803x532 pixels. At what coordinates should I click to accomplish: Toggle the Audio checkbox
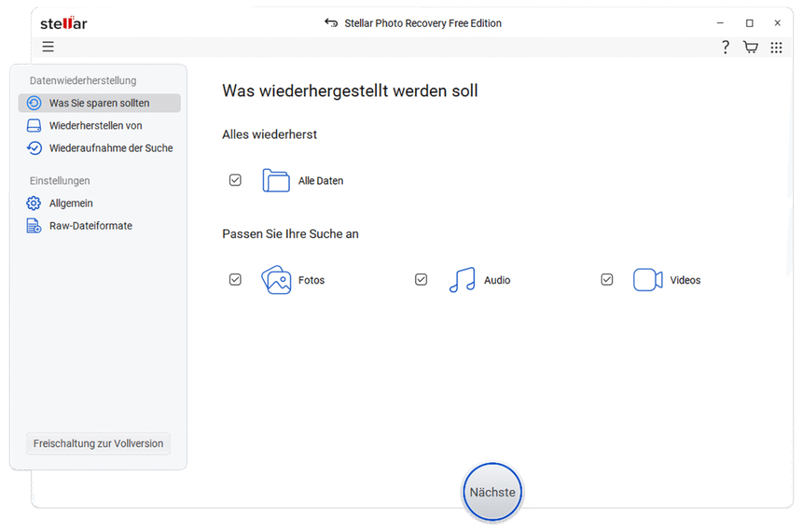tap(421, 280)
